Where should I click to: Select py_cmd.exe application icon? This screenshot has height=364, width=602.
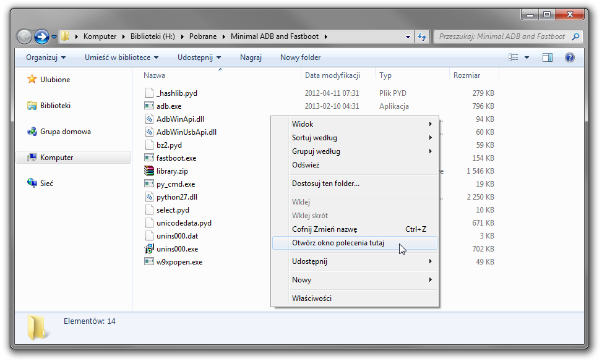click(149, 184)
